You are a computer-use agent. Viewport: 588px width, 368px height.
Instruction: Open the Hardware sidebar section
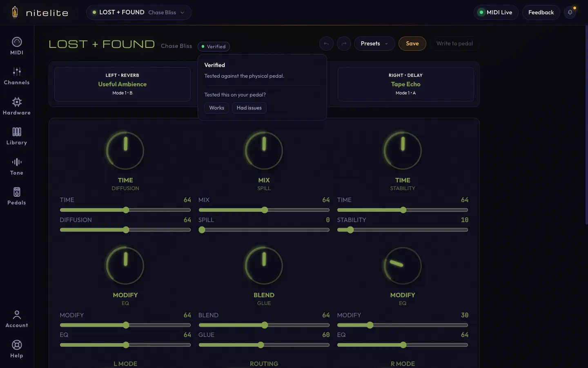(17, 106)
